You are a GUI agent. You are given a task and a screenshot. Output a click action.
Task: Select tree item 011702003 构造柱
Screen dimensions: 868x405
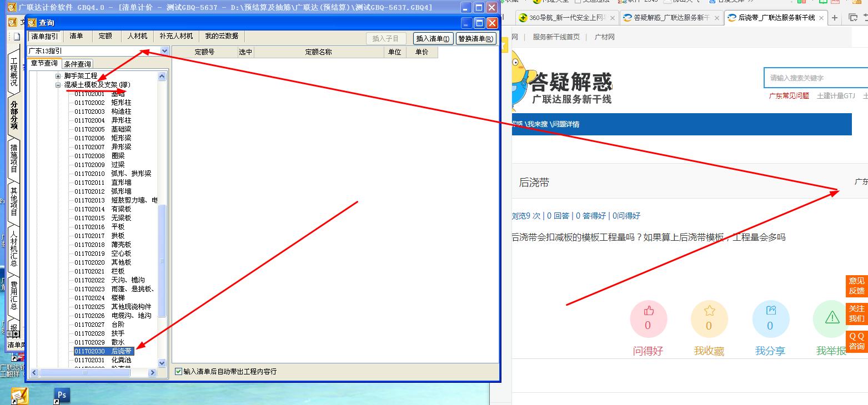pos(103,112)
